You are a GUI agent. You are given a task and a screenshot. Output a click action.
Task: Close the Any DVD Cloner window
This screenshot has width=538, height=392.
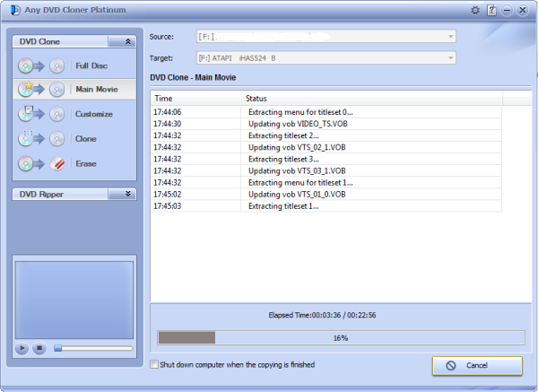click(522, 10)
